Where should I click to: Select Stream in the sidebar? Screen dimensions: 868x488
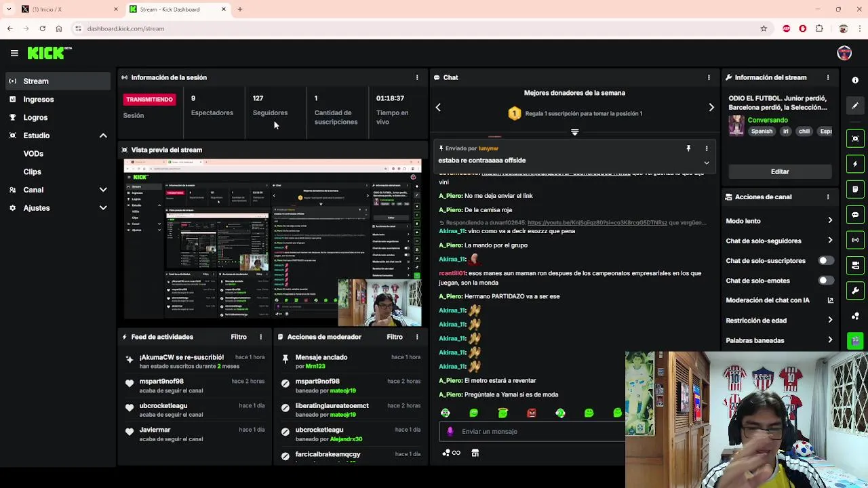[58, 81]
